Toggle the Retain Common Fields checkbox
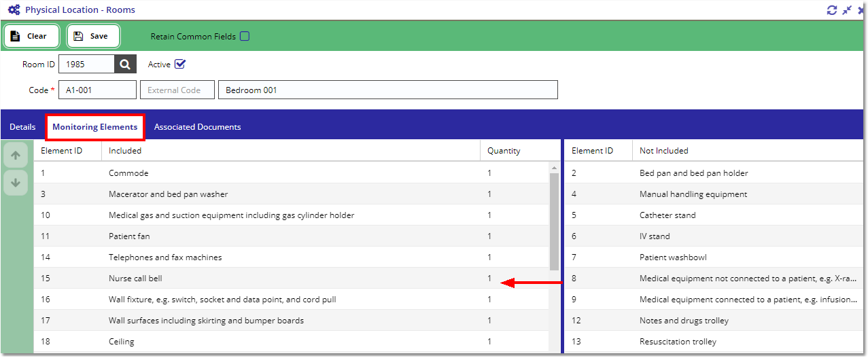 [245, 36]
